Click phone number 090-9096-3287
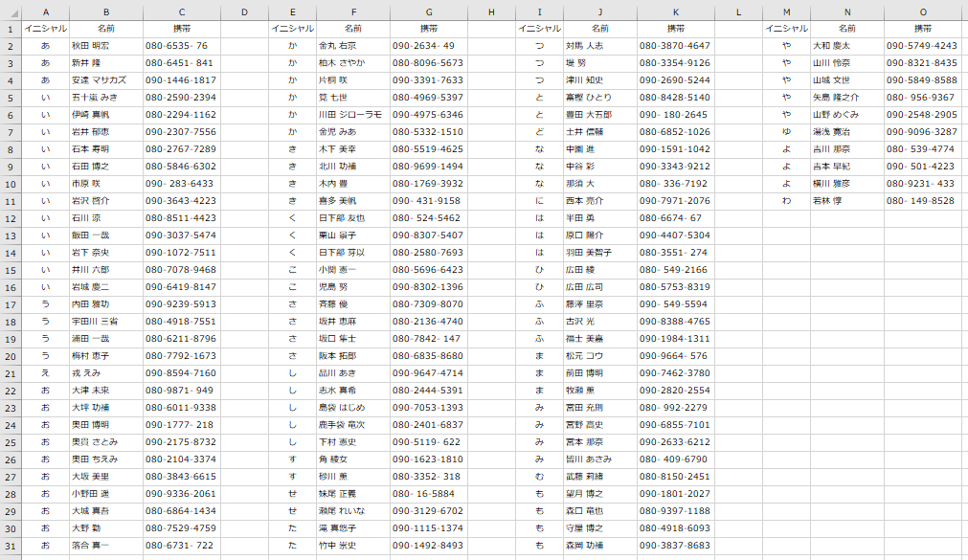Screen dimensions: 968x560 (x=924, y=132)
